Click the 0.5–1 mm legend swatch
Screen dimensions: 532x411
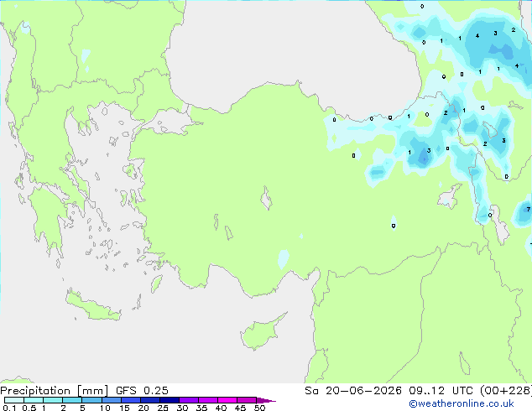(x=34, y=400)
